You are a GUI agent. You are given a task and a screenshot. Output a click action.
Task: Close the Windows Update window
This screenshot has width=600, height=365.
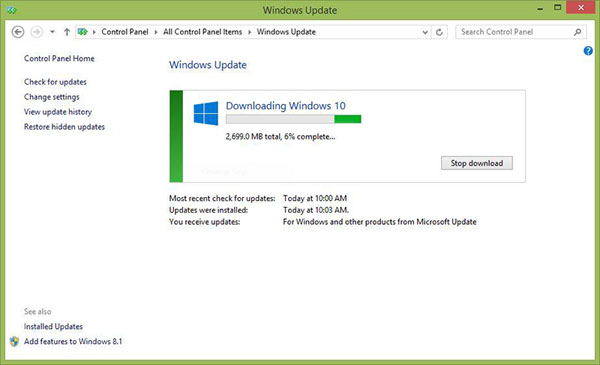[x=581, y=8]
